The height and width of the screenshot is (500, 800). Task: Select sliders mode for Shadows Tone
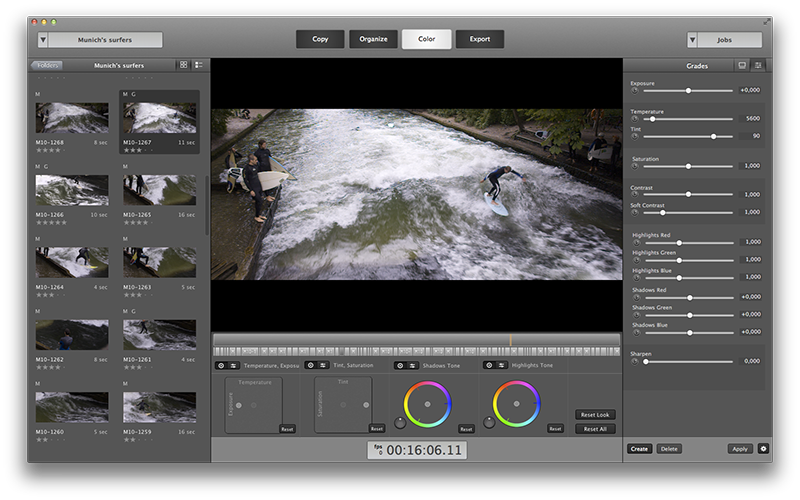pos(412,365)
